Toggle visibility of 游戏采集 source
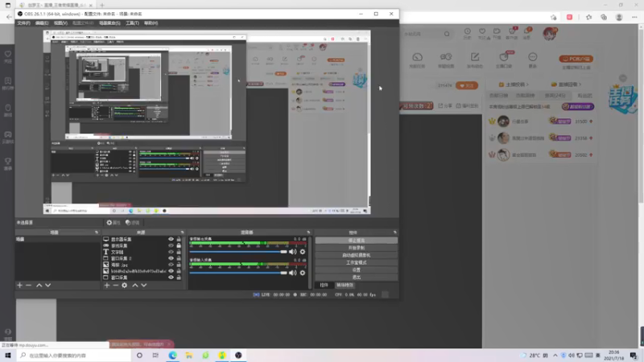 coord(171,245)
